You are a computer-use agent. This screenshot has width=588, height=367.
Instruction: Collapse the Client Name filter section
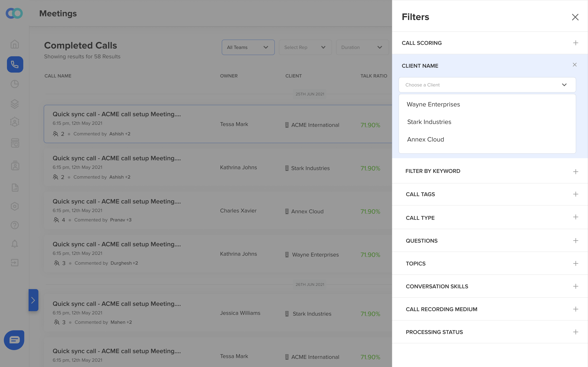coord(574,65)
